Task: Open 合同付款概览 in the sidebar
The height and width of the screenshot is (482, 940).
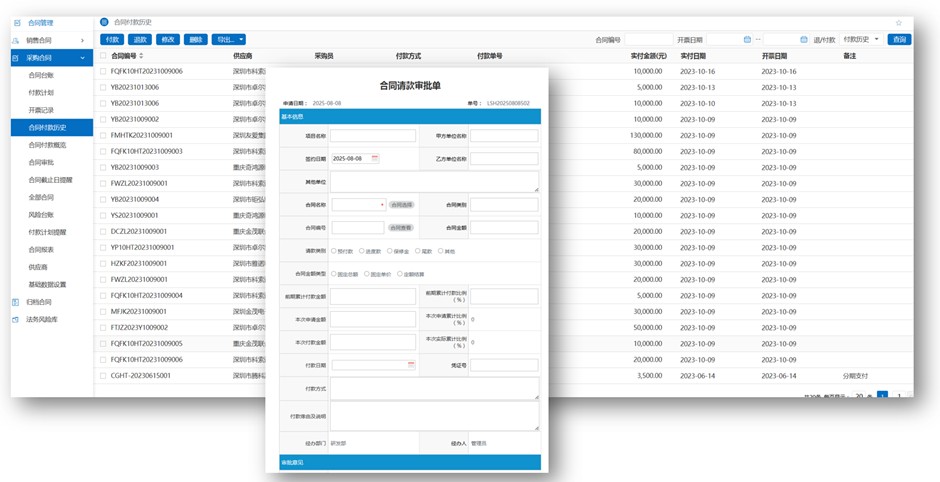Action: (x=47, y=145)
